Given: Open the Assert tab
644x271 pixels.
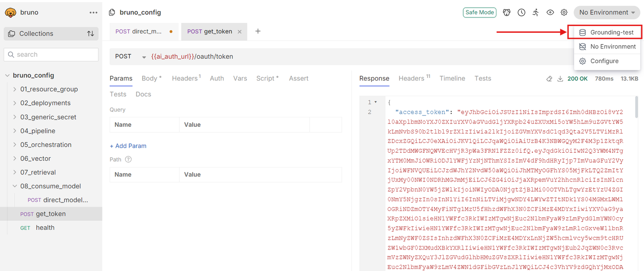Looking at the screenshot, I should click(x=299, y=78).
